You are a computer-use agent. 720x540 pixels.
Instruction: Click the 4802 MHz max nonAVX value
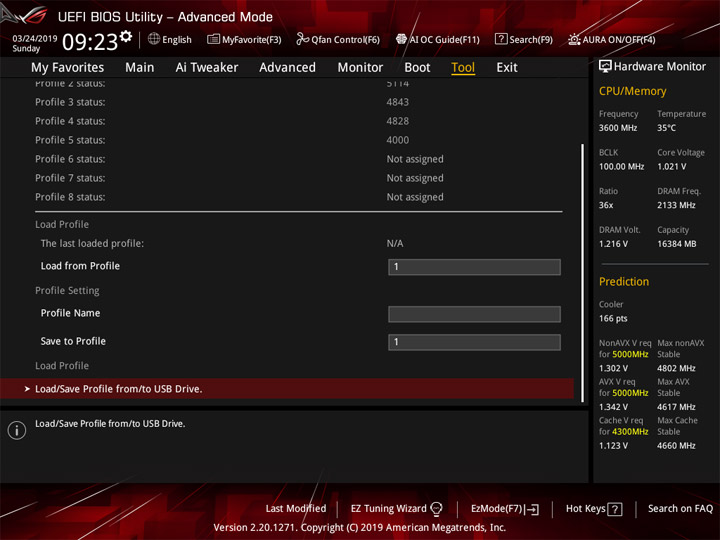676,368
